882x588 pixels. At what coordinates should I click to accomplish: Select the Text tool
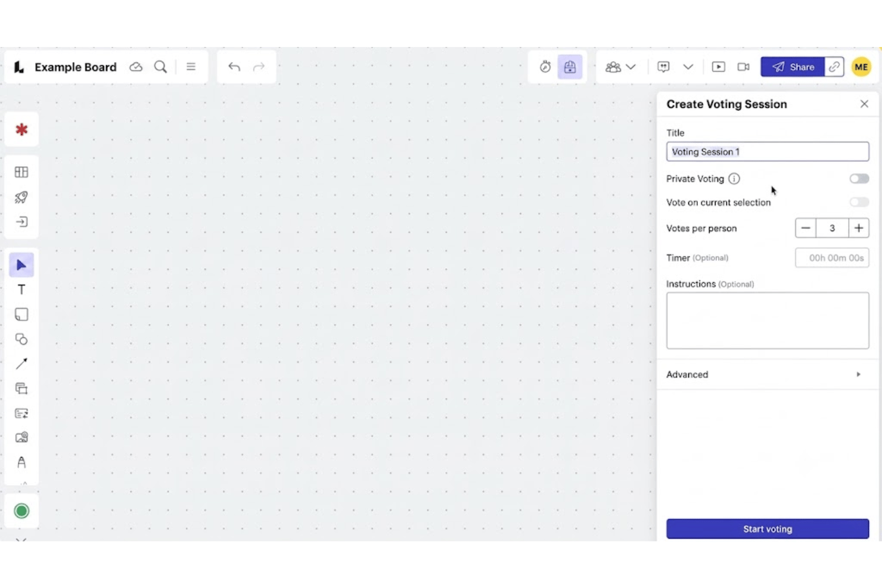click(21, 290)
